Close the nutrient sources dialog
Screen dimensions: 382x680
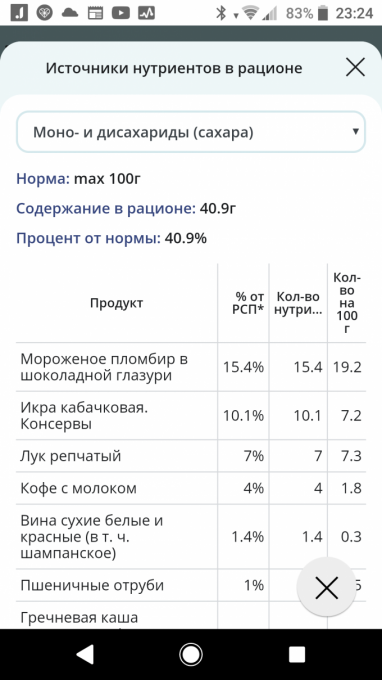point(355,68)
